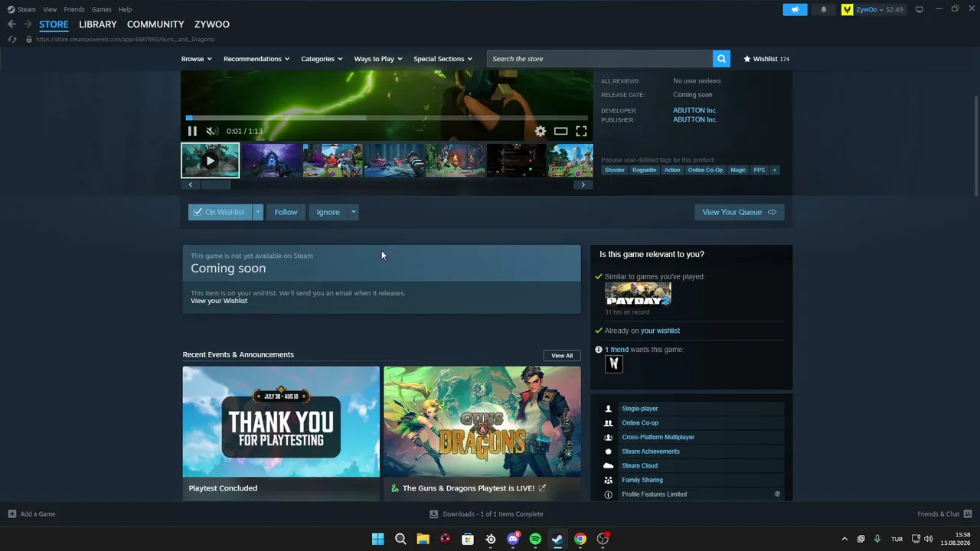Switch to the LIBRARY tab
The image size is (980, 551).
click(98, 24)
